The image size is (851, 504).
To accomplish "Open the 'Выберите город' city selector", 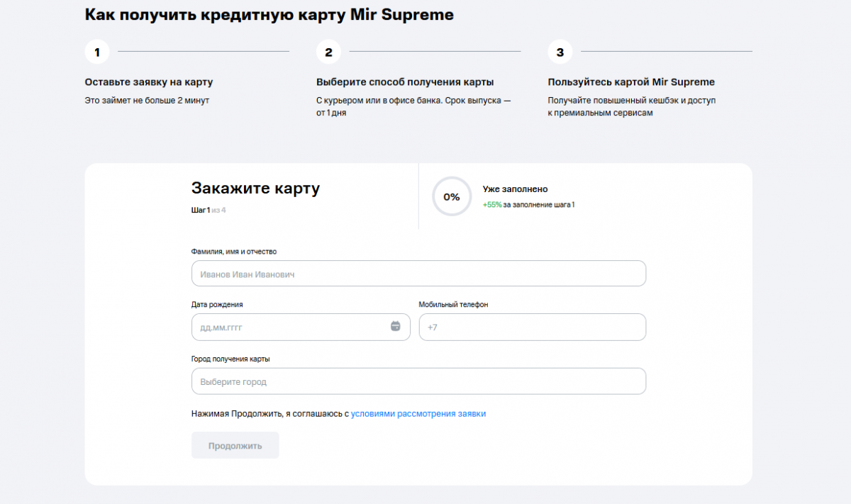I will tap(418, 381).
